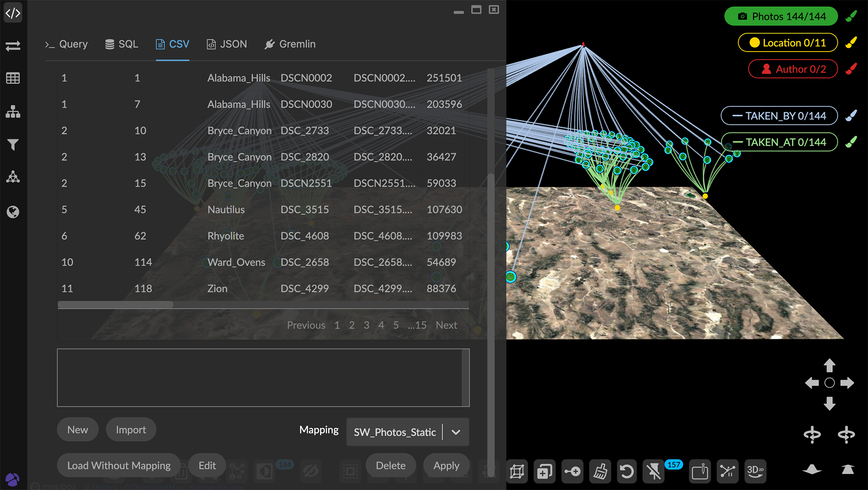Image resolution: width=868 pixels, height=490 pixels.
Task: Toggle the unpin icon showing 157 badge
Action: [654, 471]
